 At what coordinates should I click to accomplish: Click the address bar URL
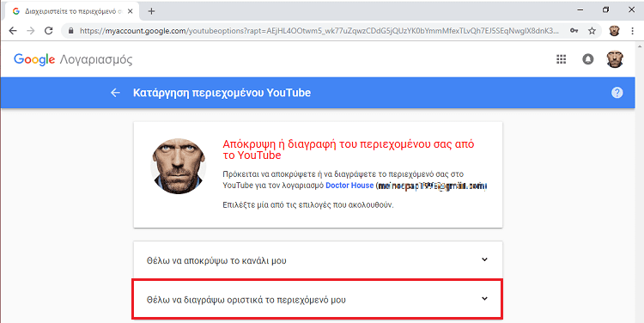coord(319,31)
